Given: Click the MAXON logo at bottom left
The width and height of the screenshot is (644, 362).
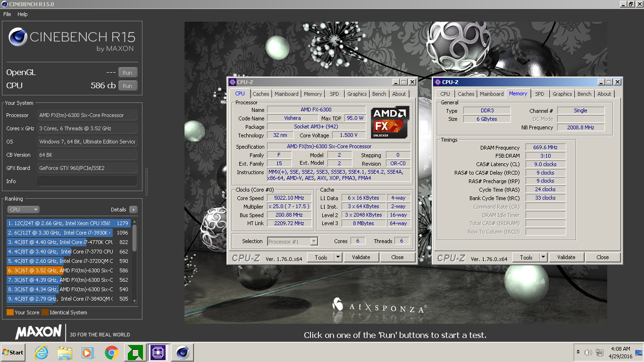Looking at the screenshot, I should 38,332.
